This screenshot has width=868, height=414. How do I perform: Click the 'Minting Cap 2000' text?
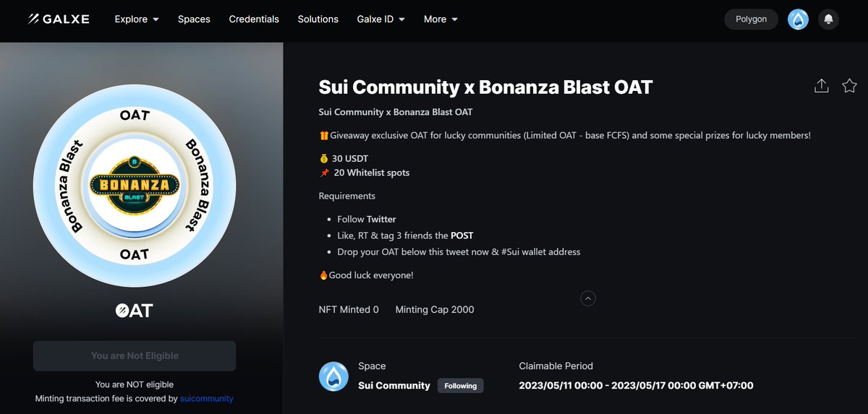[x=435, y=309]
